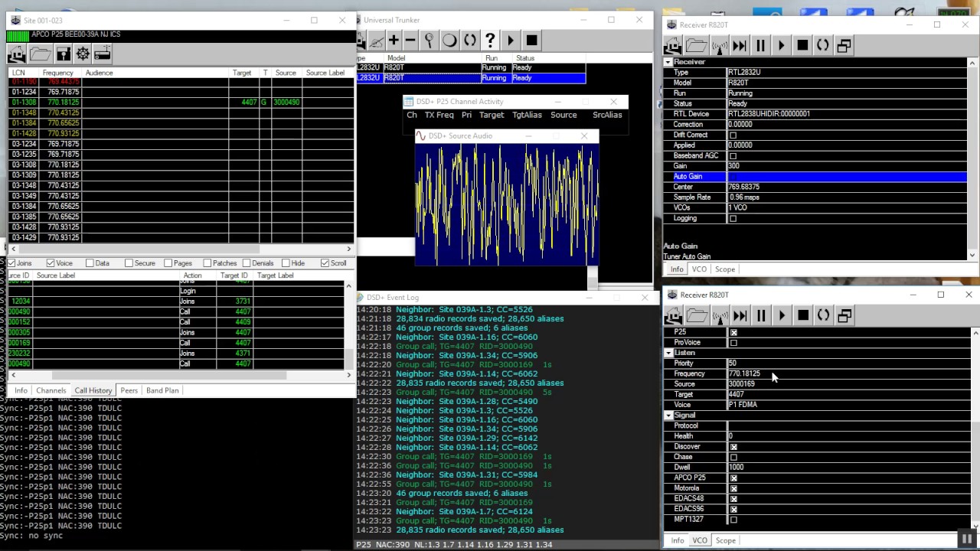
Task: Click the right scroll arrow under Call History list
Action: point(349,375)
